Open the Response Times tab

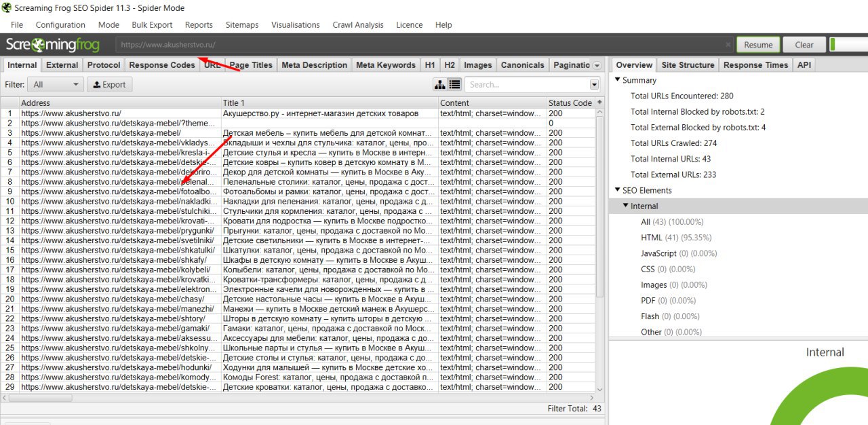coord(755,65)
